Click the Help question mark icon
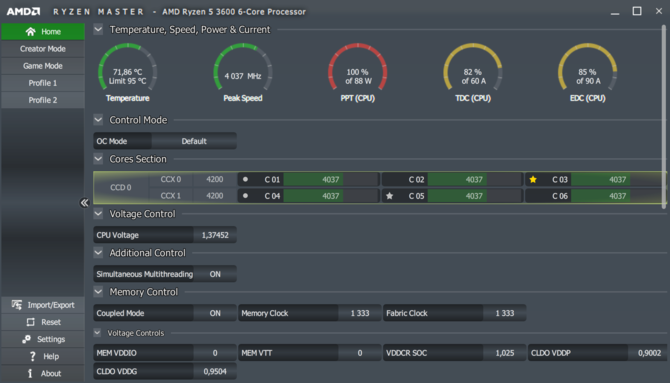Image resolution: width=670 pixels, height=383 pixels. tap(32, 356)
